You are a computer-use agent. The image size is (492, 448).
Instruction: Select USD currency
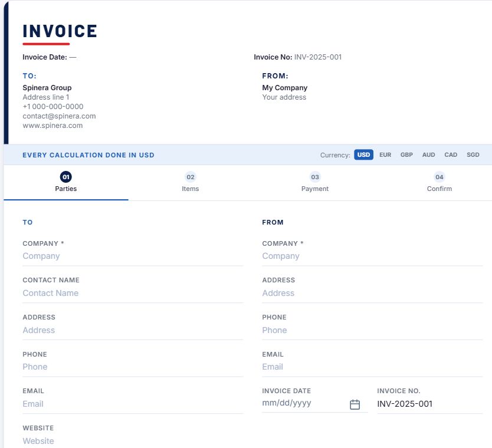[363, 154]
